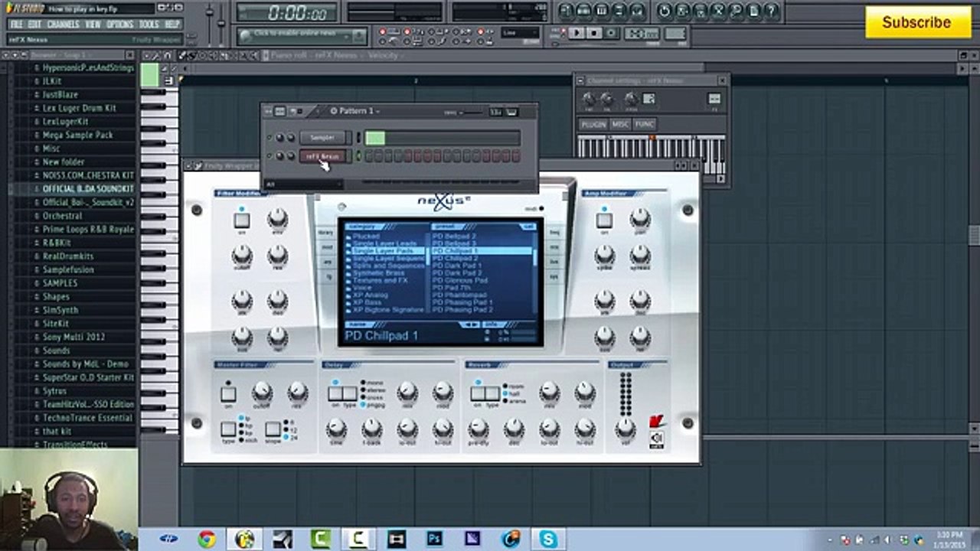The height and width of the screenshot is (551, 980).
Task: Click the magnifier icon in the top toolbar
Action: [737, 11]
